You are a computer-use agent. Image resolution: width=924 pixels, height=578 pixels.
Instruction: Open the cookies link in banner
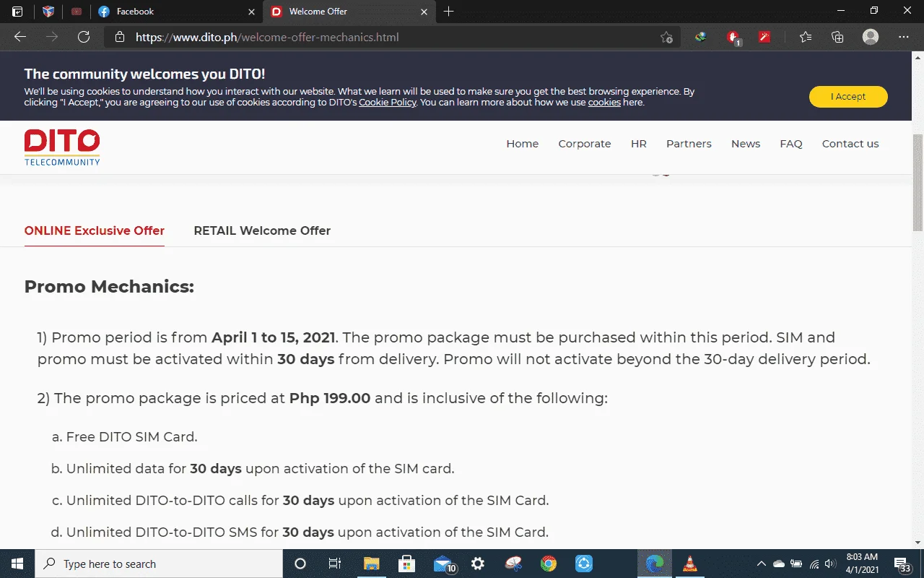coord(604,103)
